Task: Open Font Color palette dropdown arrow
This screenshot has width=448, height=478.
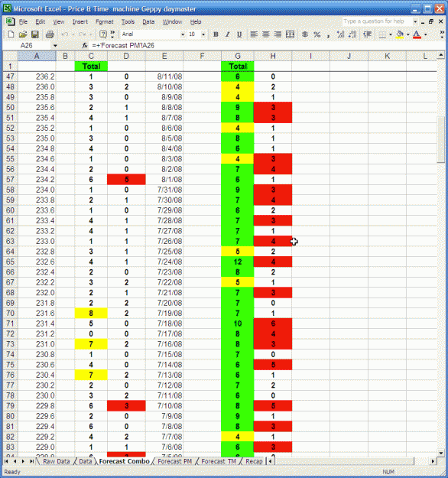Action: coord(426,34)
